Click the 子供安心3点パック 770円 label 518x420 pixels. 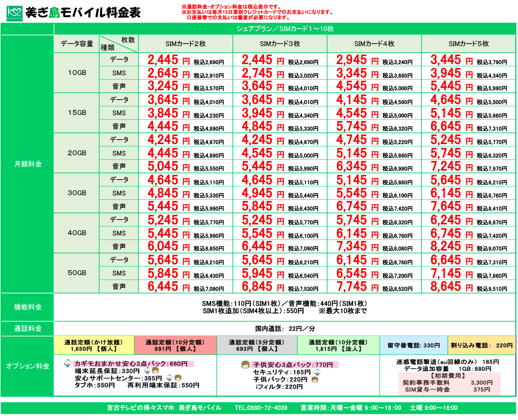tap(294, 365)
